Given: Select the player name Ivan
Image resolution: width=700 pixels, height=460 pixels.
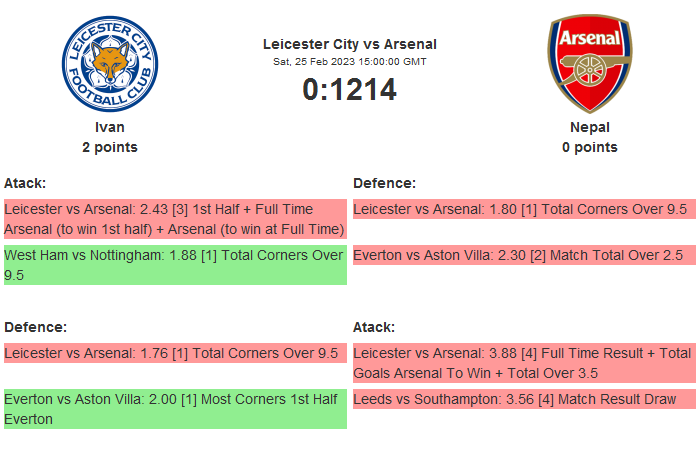Looking at the screenshot, I should pyautogui.click(x=110, y=127).
